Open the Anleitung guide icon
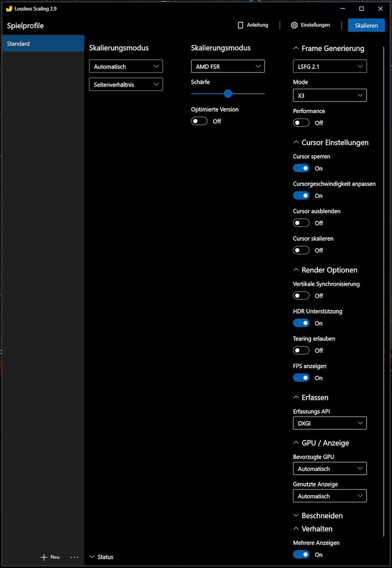 tap(240, 25)
